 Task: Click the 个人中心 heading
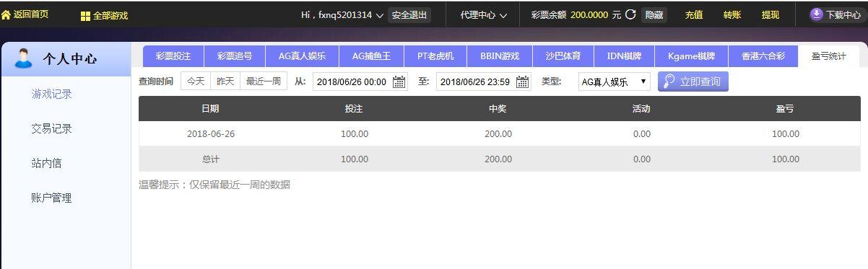70,59
